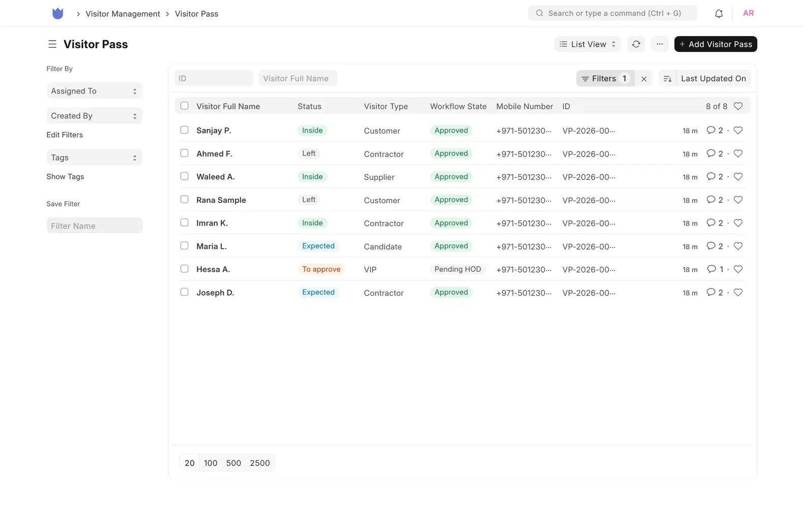The height and width of the screenshot is (508, 812).
Task: Like Sanjay P. row heart icon
Action: 738,131
